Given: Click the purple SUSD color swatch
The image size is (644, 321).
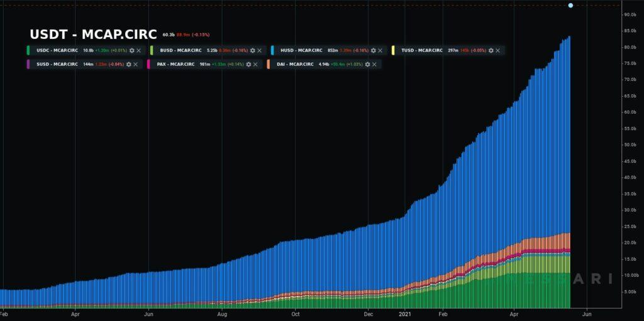Looking at the screenshot, I should (x=28, y=65).
